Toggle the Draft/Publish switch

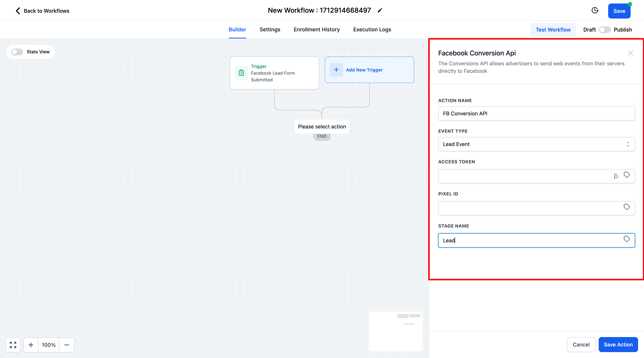pos(604,30)
